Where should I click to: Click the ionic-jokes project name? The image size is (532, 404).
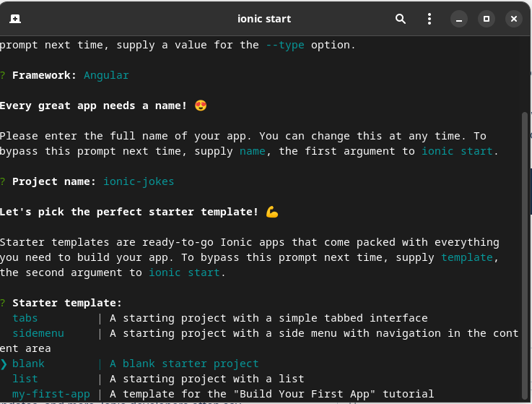click(x=139, y=181)
